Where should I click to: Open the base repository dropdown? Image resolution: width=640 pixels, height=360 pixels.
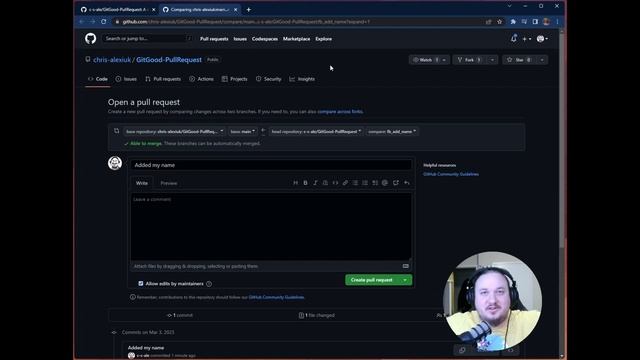point(174,131)
